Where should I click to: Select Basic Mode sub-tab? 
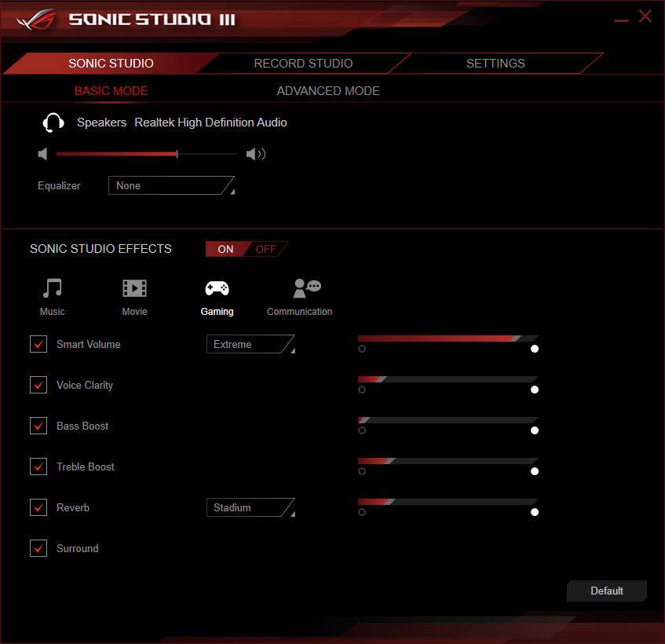click(x=111, y=91)
